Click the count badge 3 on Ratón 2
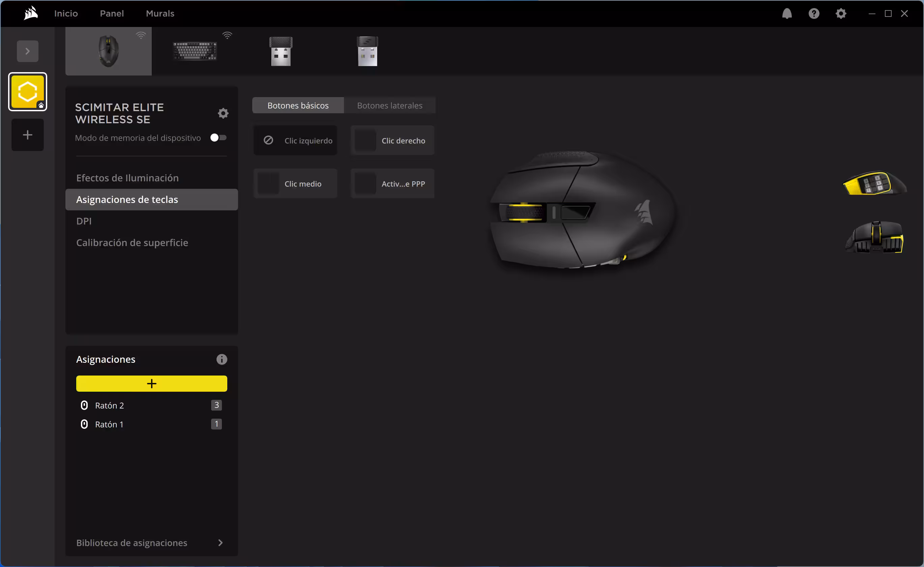This screenshot has width=924, height=567. tap(216, 405)
